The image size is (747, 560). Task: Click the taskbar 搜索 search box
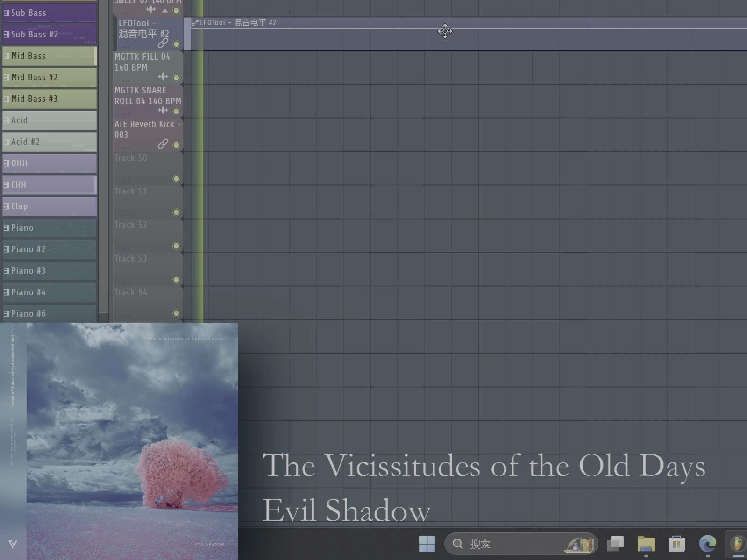(x=521, y=544)
